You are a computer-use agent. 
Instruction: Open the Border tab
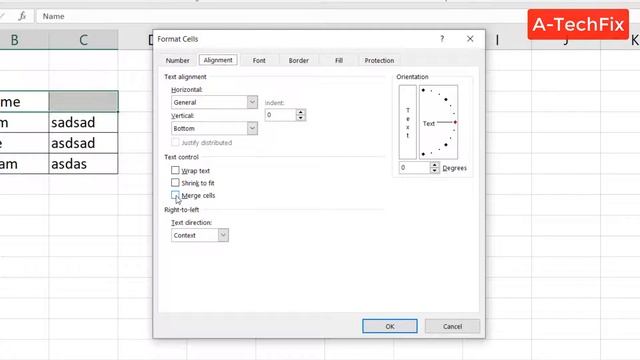pos(299,60)
